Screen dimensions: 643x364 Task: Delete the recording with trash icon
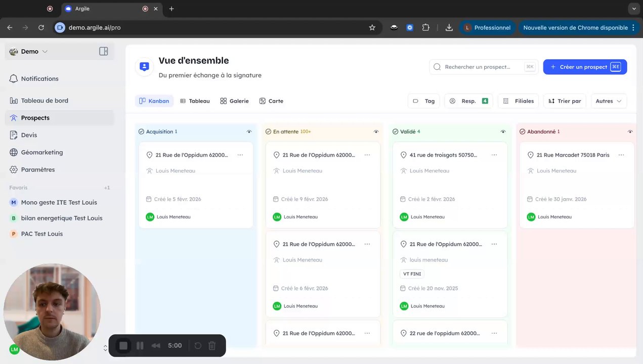212,346
